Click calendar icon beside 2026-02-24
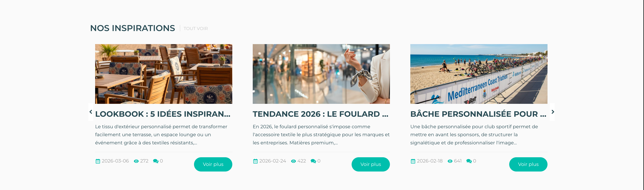This screenshot has width=644, height=190. coord(255,161)
